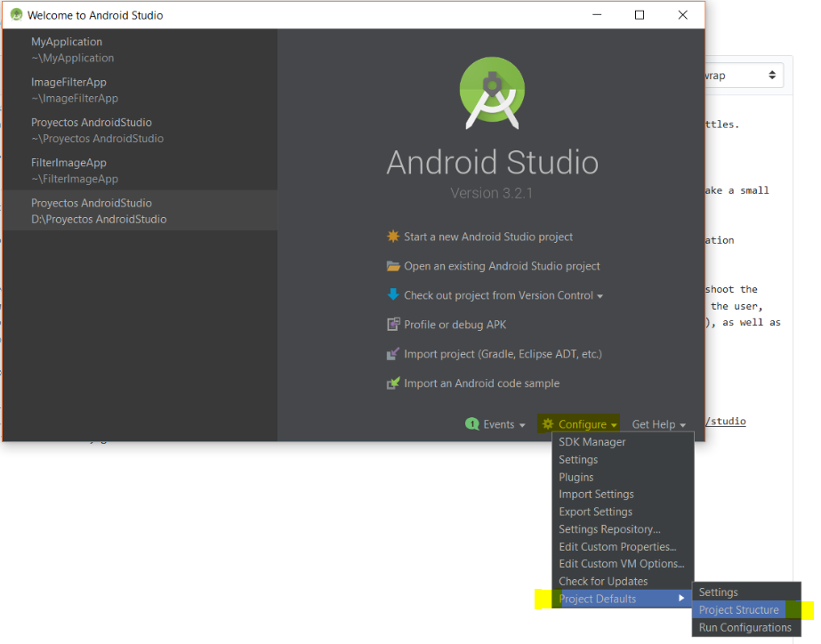Choose Edit Custom VM Options...

(623, 564)
